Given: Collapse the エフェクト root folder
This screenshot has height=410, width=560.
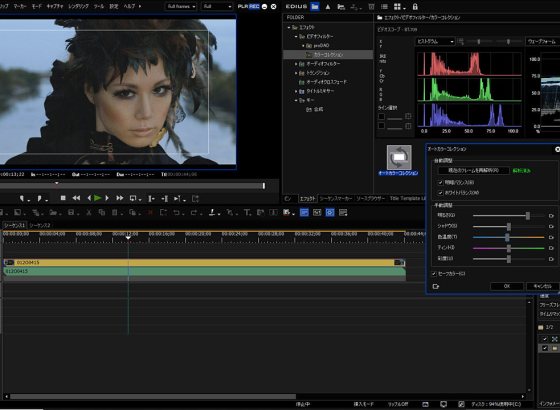Looking at the screenshot, I should click(289, 27).
